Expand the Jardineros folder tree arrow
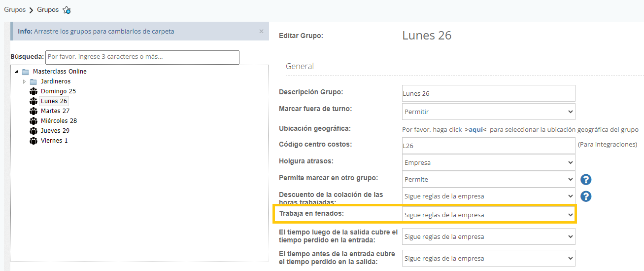644x271 pixels. point(25,81)
